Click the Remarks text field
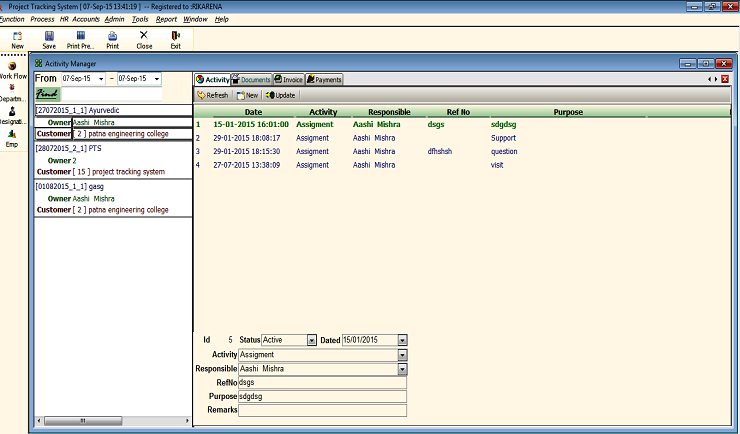Image resolution: width=740 pixels, height=434 pixels. tap(323, 410)
